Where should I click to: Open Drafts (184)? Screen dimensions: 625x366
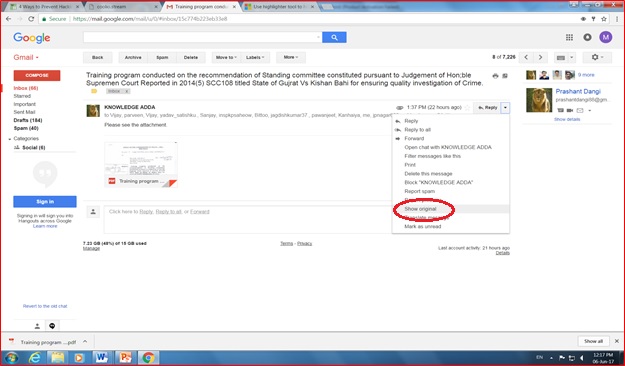pos(28,120)
